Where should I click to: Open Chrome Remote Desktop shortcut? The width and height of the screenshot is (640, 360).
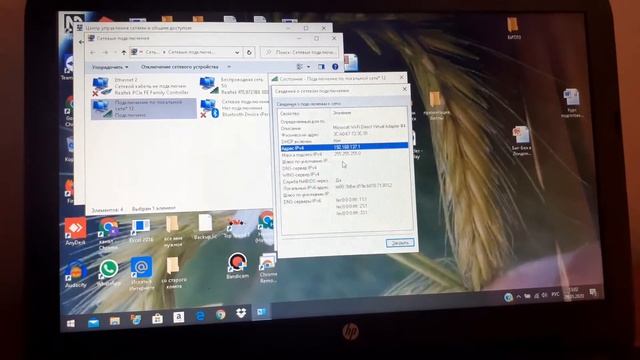click(268, 268)
